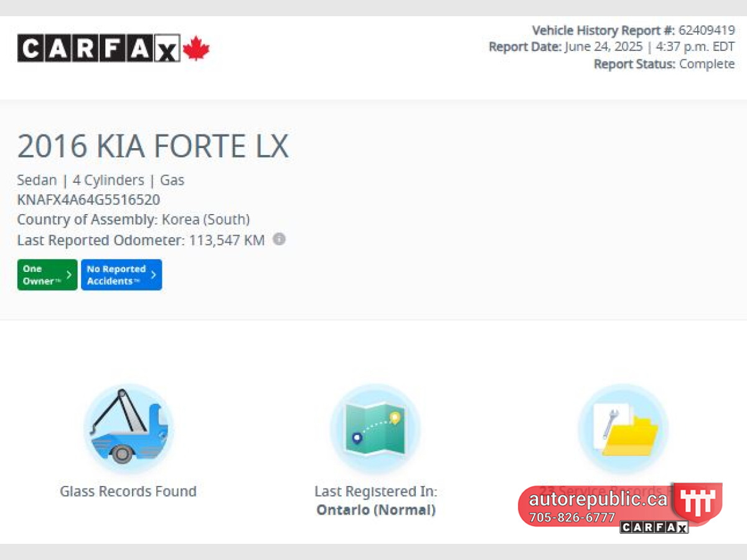Select the Sedan 4 Cylinders Gas line
The height and width of the screenshot is (560, 747).
(101, 180)
